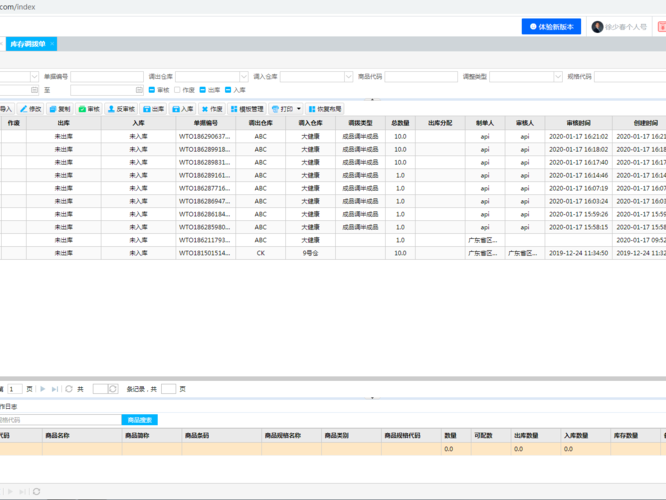Select row WTO186289918...
This screenshot has width=666, height=500.
point(333,150)
